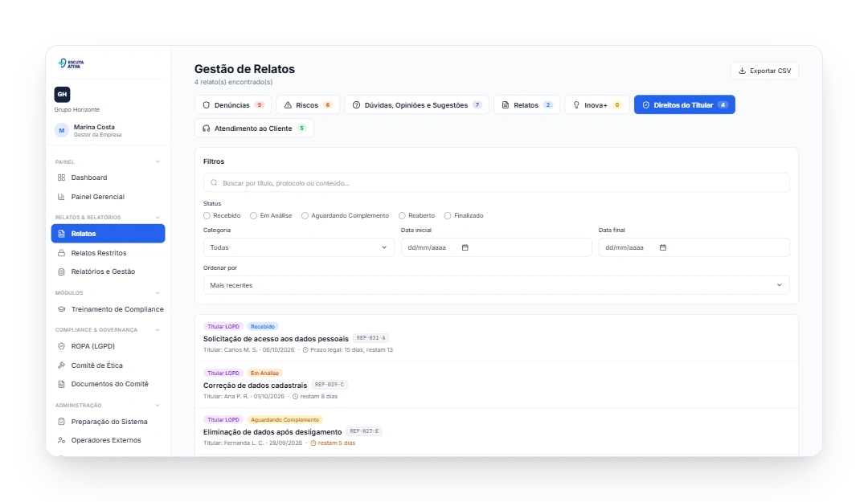Click the GH company avatar
Screen dimensions: 868x502
coord(62,94)
